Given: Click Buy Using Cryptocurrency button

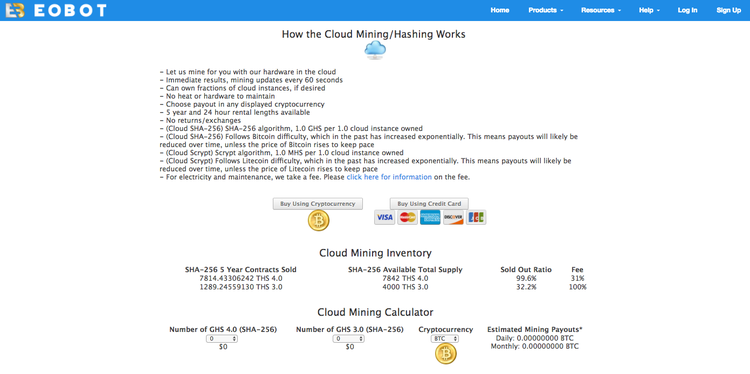Looking at the screenshot, I should pos(318,204).
